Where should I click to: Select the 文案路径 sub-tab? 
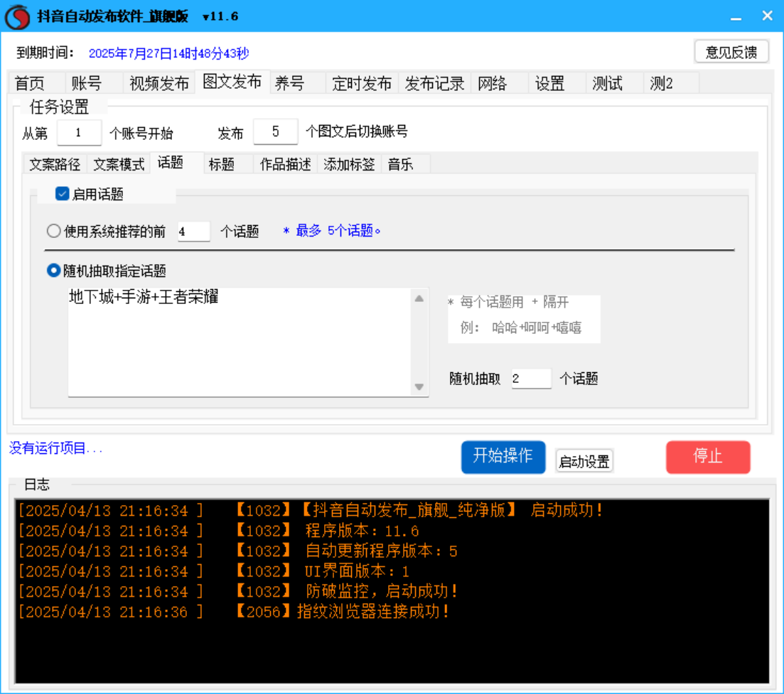click(x=55, y=164)
